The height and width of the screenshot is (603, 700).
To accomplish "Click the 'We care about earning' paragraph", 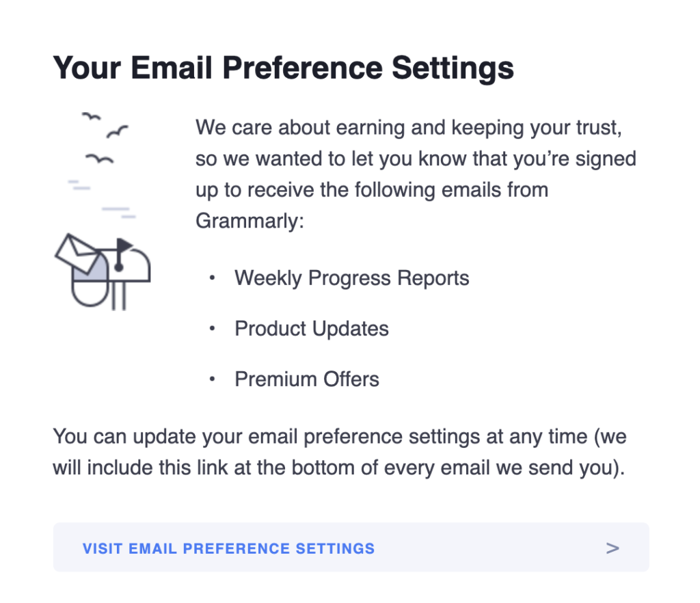I will 416,174.
